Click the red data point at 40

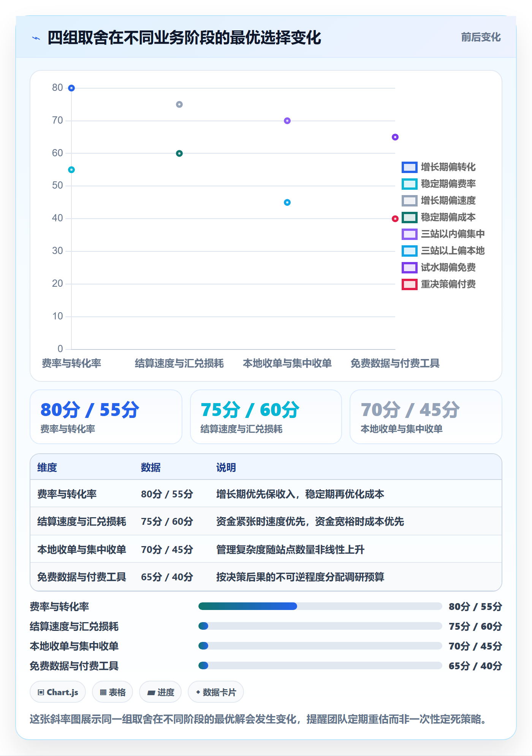coord(395,219)
